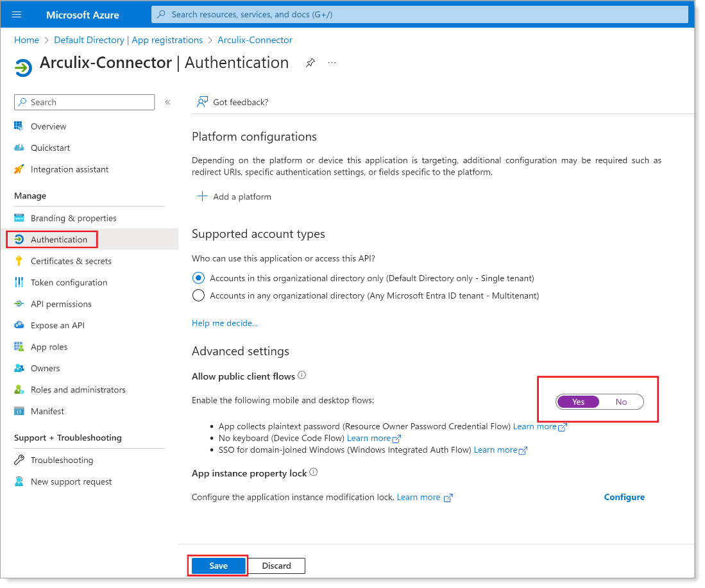Click Home in the breadcrumb
Viewport: 705px width, 588px height.
click(x=26, y=40)
